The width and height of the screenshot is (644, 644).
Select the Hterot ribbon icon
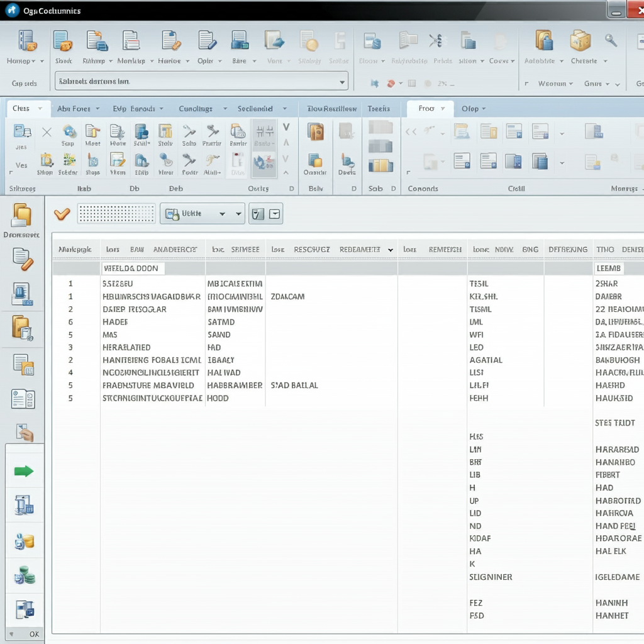165,160
